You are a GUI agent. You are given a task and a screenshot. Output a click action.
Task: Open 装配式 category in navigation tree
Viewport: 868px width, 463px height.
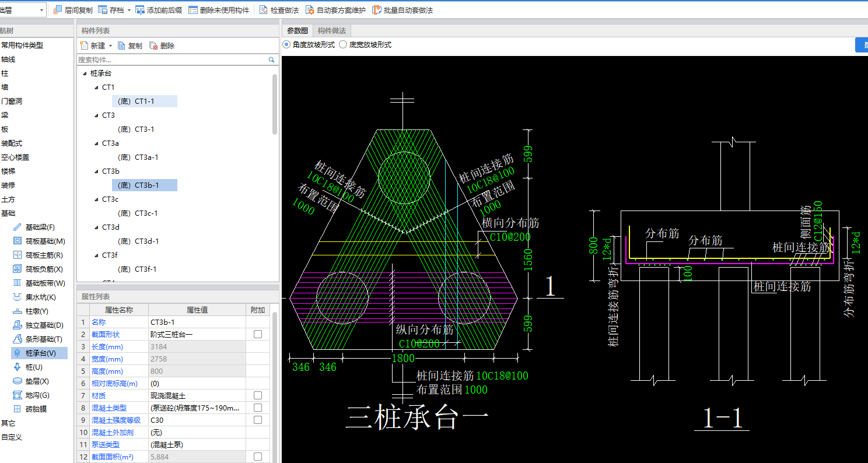pyautogui.click(x=12, y=143)
